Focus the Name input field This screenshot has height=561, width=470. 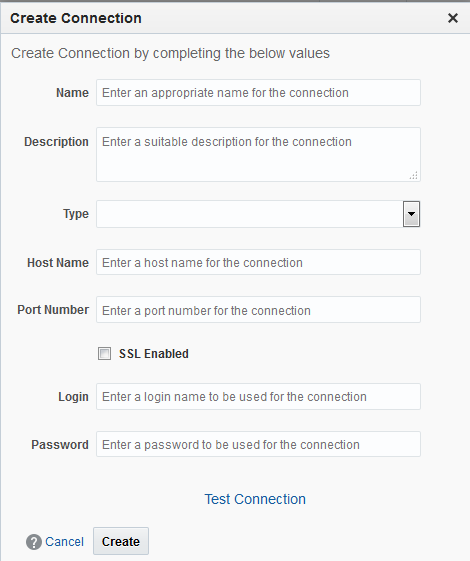click(258, 93)
